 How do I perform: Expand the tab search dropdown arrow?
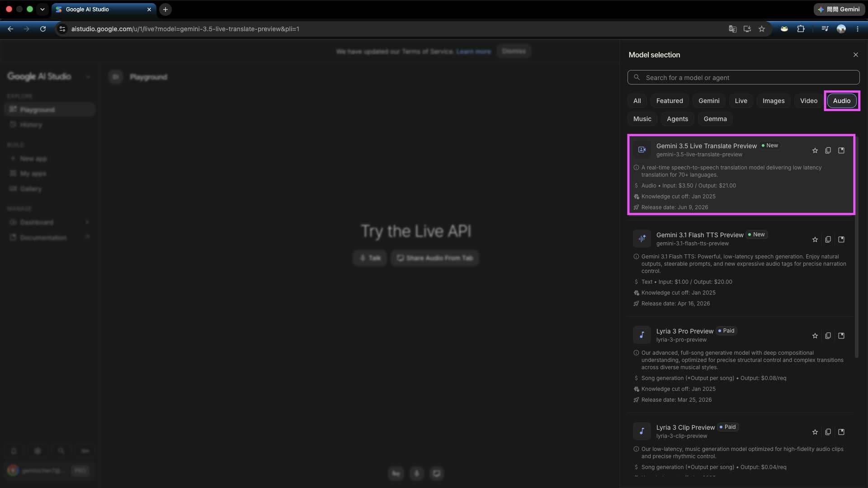pos(42,9)
